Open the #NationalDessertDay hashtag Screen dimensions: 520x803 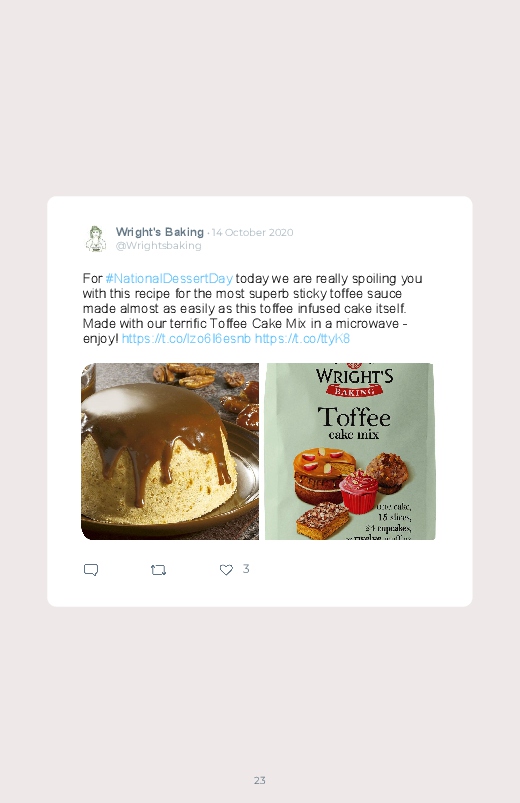pyautogui.click(x=169, y=279)
